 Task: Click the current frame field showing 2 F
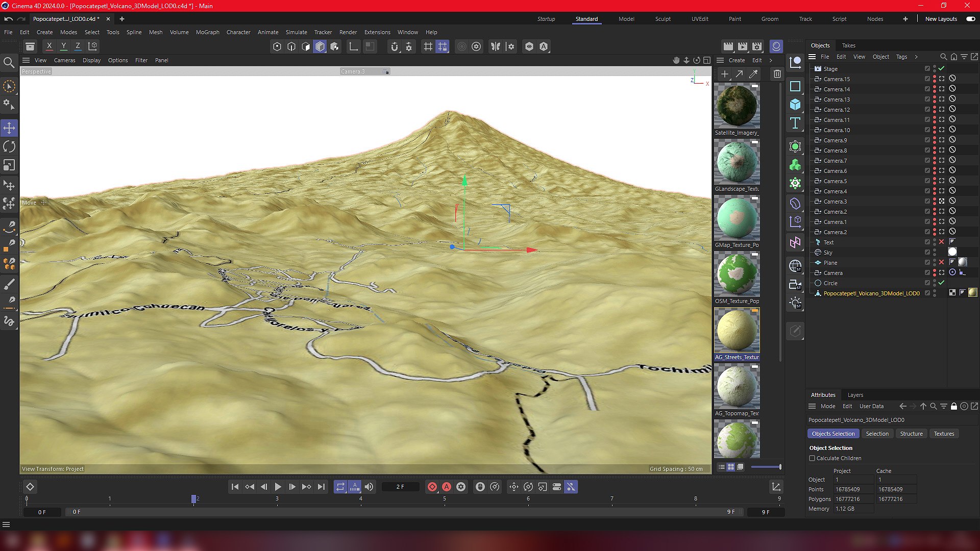pos(401,487)
